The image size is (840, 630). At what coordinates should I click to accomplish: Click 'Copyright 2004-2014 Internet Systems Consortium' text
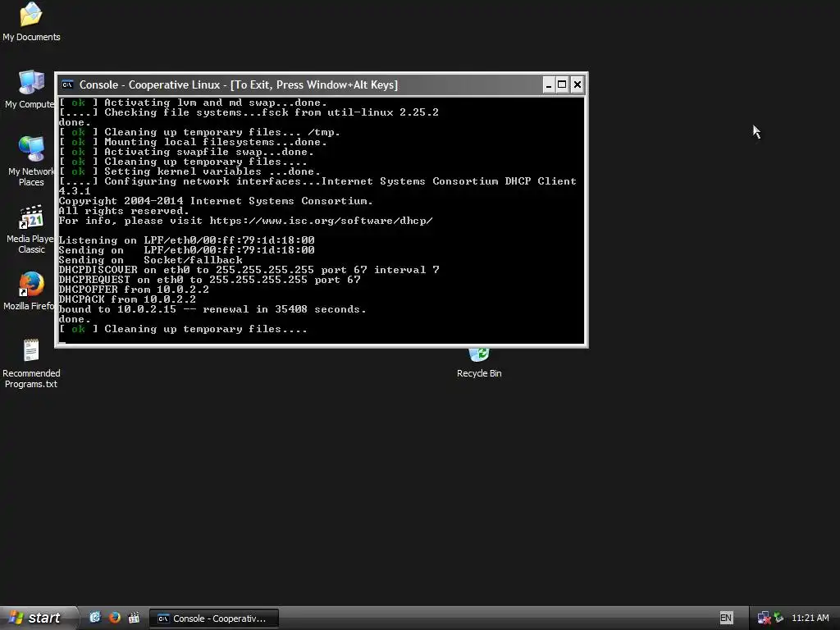click(216, 201)
